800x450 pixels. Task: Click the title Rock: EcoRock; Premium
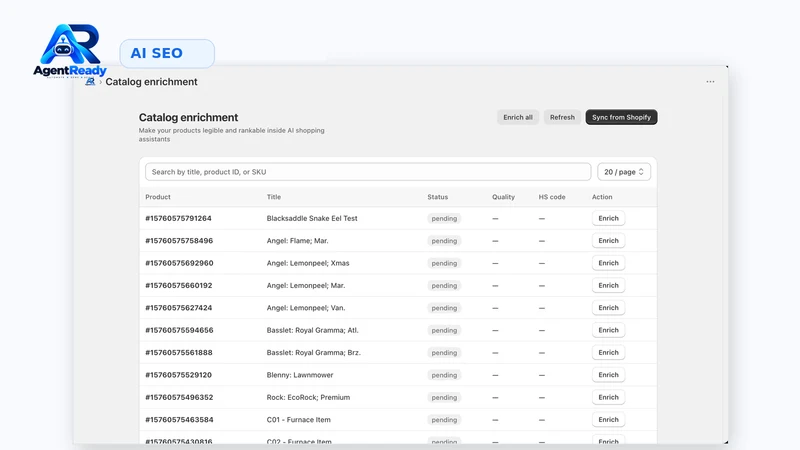pyautogui.click(x=308, y=397)
